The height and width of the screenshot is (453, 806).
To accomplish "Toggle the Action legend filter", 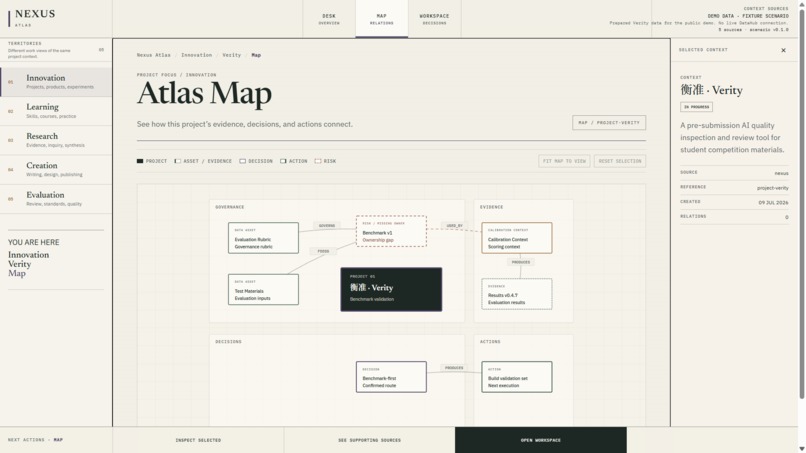I will [294, 161].
